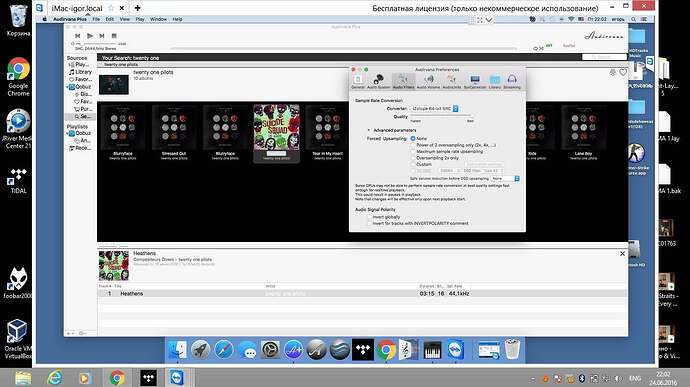
Task: Open the TIDAL icon in Mac dock
Action: click(363, 350)
